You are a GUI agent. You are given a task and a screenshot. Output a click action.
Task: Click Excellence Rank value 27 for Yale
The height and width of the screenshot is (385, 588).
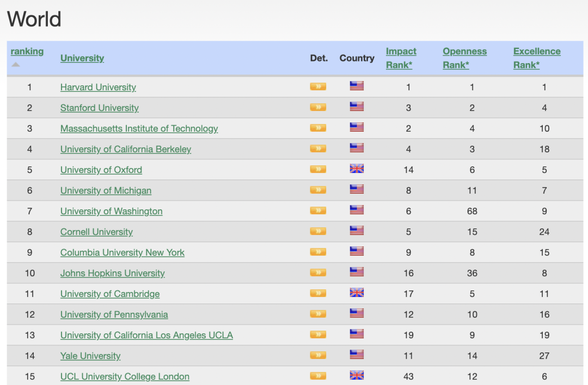coord(544,356)
